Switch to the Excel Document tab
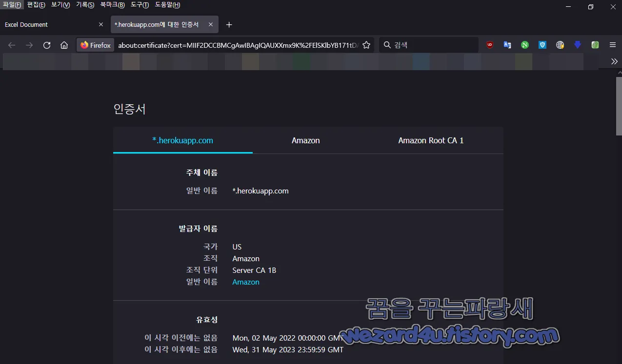This screenshot has width=622, height=364. (x=54, y=24)
